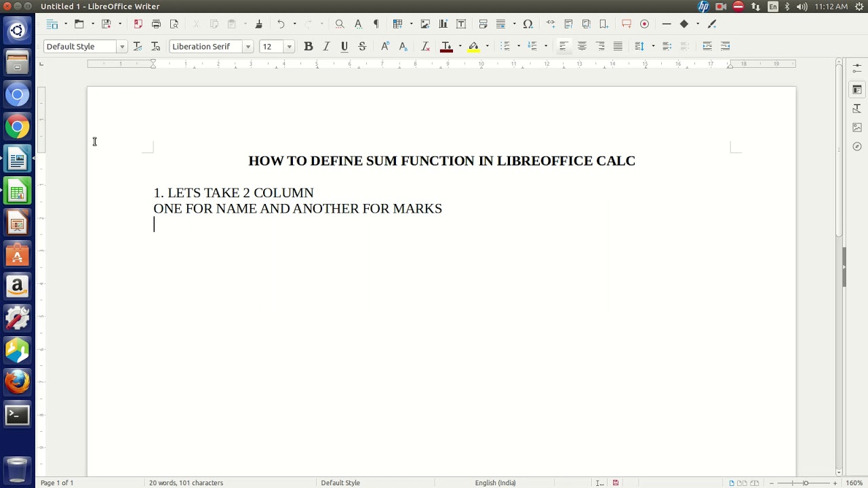
Task: Toggle strikethrough formatting
Action: coord(362,46)
